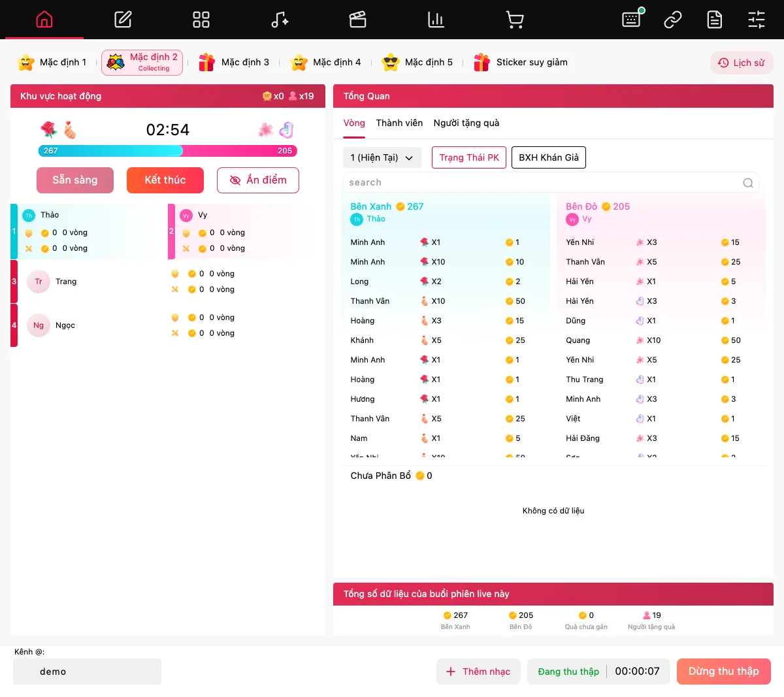Viewport: 784px width, 697px height.
Task: Switch to the Thành viên tab
Action: [399, 123]
